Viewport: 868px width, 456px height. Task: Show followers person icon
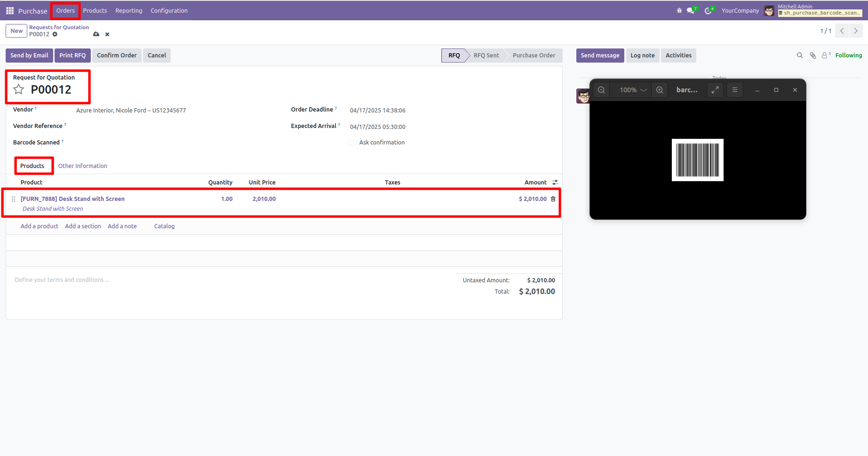point(826,56)
